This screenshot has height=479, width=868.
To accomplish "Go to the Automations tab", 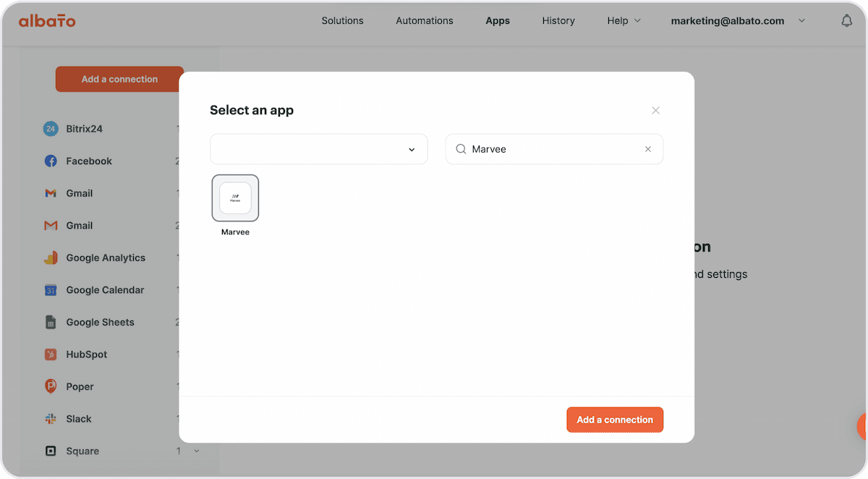I will click(x=425, y=21).
